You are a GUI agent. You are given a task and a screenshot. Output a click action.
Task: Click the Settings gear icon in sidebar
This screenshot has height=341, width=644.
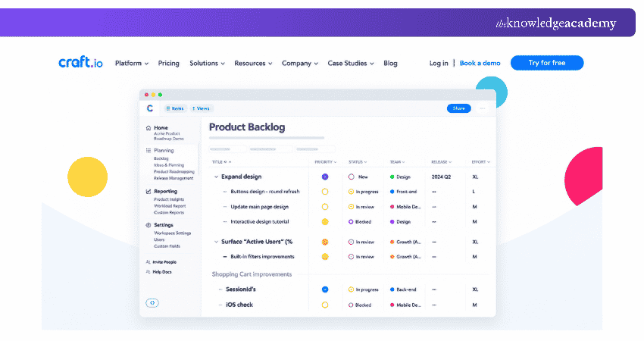(x=148, y=225)
